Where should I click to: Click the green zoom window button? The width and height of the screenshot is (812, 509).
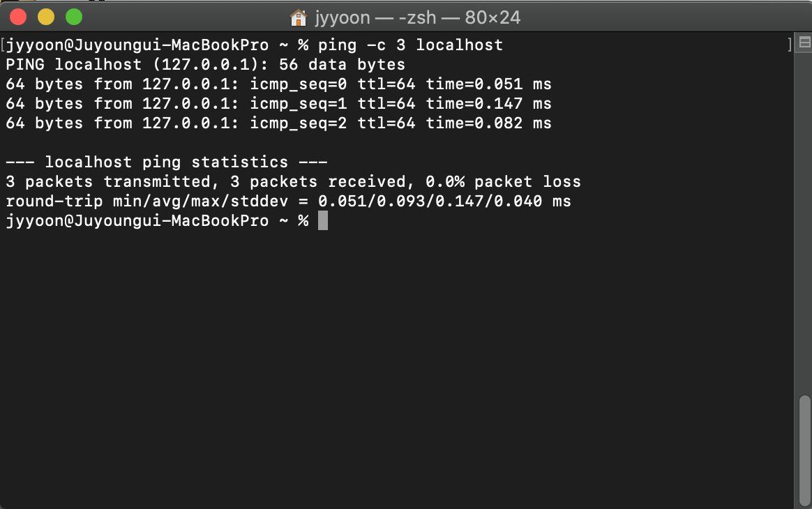[x=73, y=17]
